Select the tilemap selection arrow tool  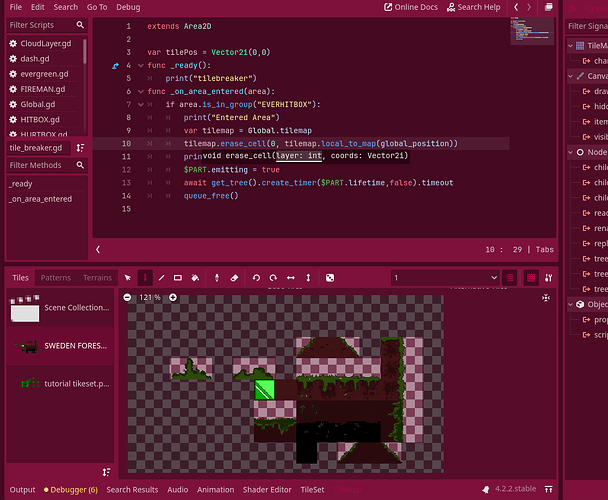click(x=128, y=278)
